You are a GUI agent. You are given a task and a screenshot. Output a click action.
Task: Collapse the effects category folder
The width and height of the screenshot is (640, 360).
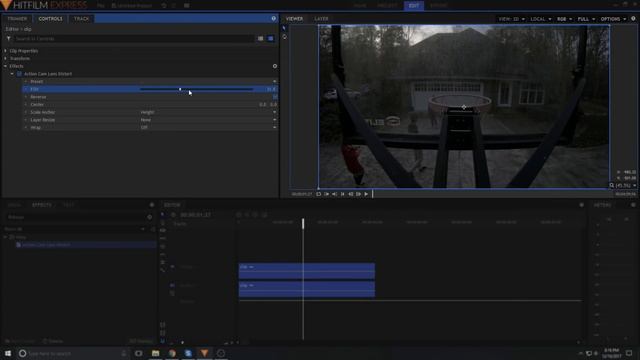pos(5,237)
